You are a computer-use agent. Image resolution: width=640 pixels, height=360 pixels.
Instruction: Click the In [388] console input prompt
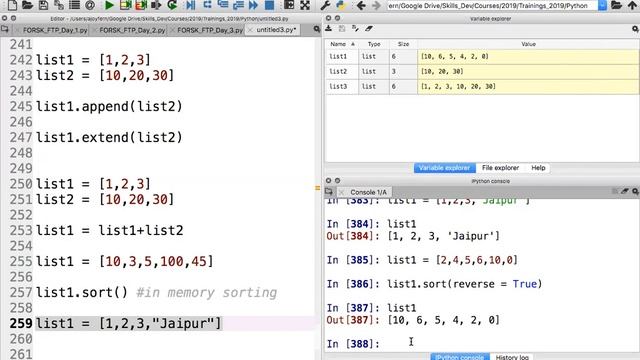point(353,344)
